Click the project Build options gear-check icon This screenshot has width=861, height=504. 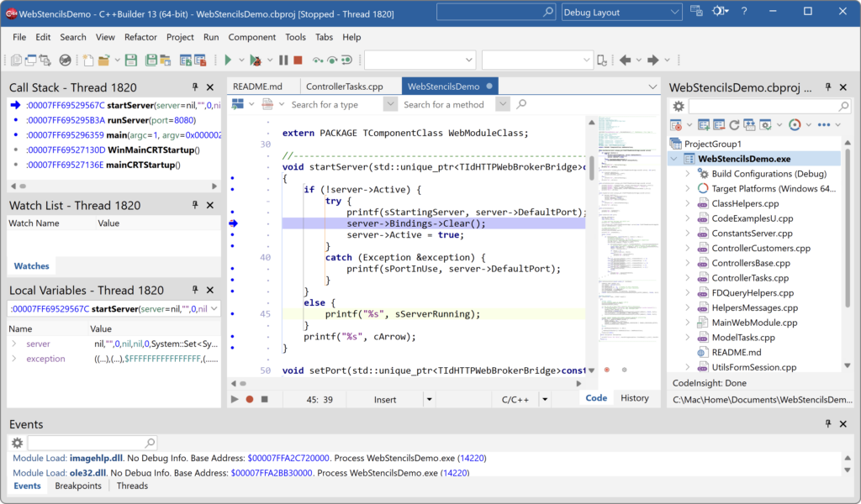(x=765, y=125)
